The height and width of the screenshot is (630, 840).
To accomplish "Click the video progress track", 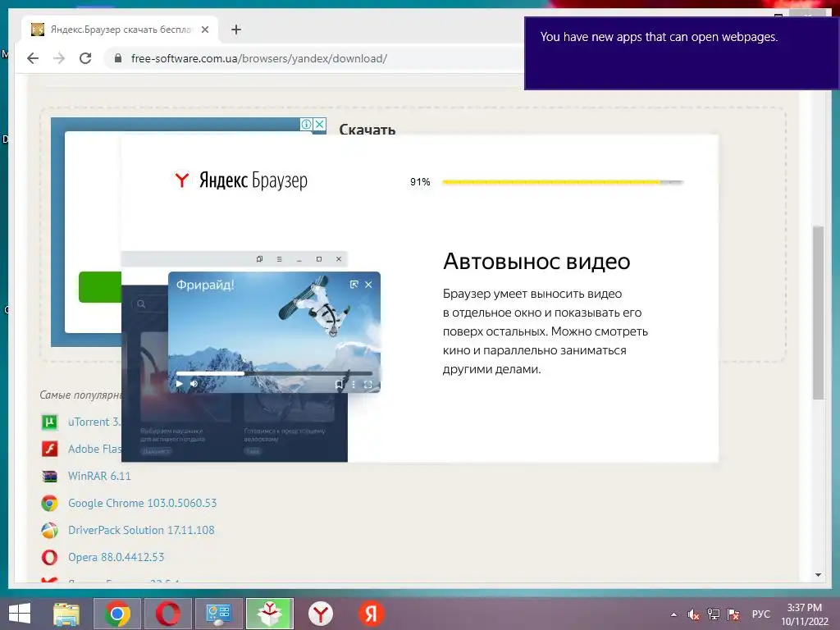I will pos(274,373).
